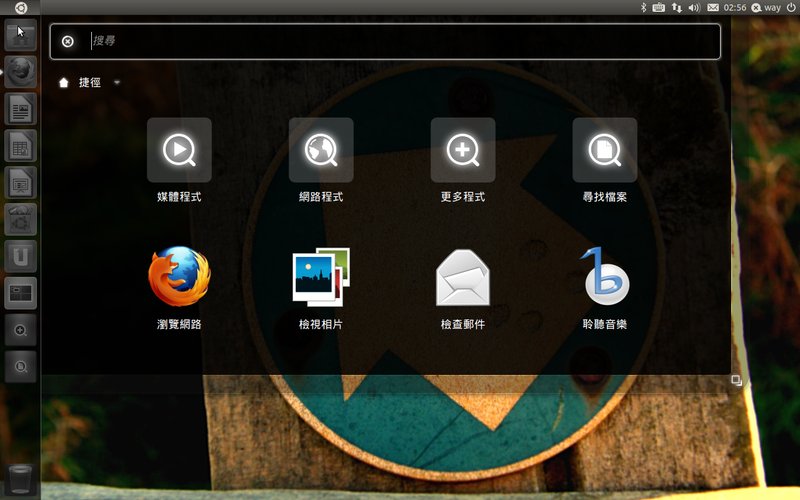Open the messaging mail indicator
Viewport: 800px width, 500px height.
coord(713,7)
